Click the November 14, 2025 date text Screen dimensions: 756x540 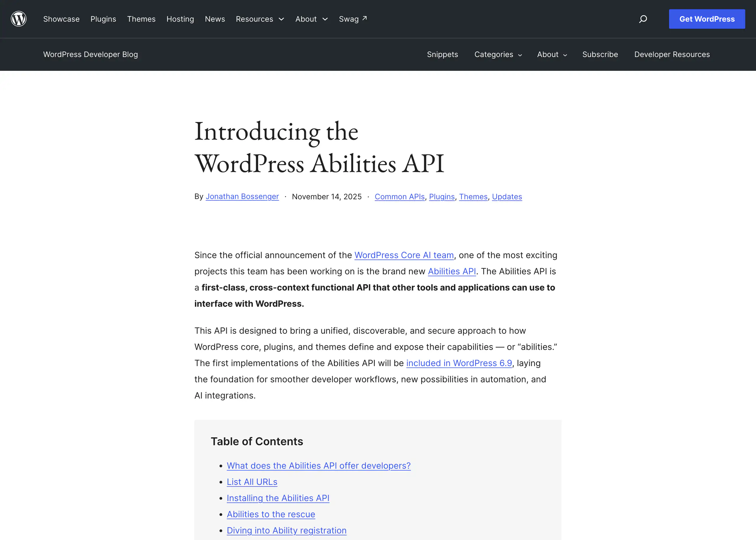coord(327,197)
